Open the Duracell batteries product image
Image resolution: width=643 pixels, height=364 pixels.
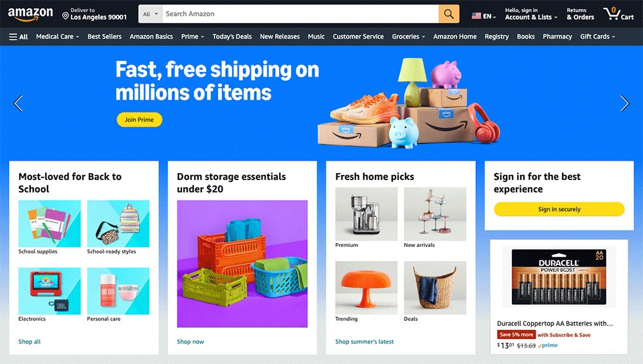click(559, 277)
